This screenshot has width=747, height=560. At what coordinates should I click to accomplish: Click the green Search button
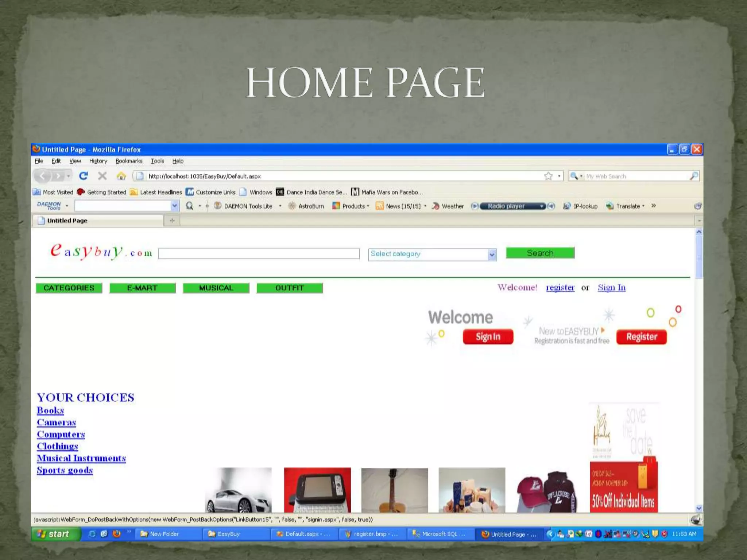coord(540,253)
